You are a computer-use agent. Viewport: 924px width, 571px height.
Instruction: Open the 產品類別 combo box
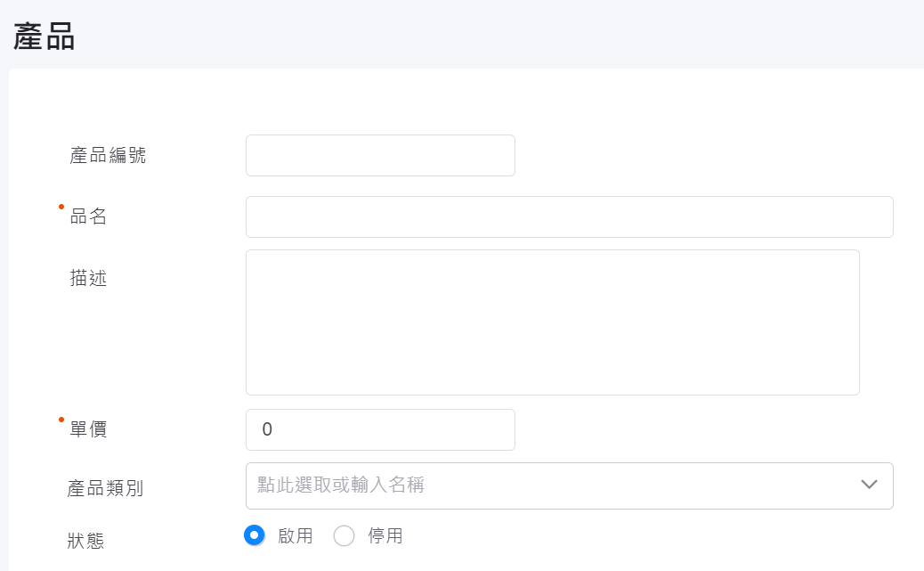(x=552, y=485)
